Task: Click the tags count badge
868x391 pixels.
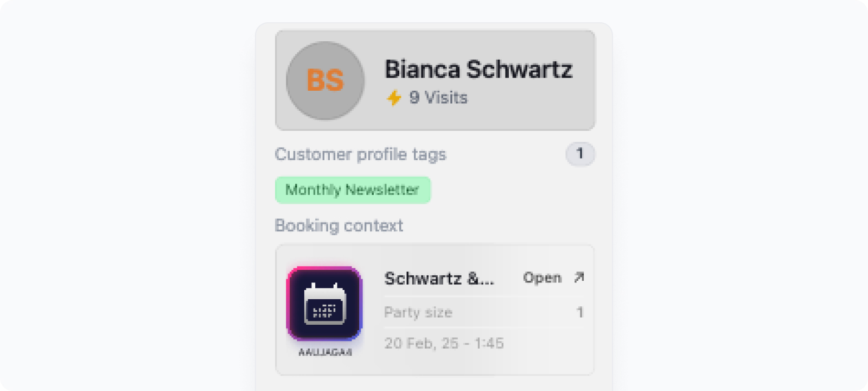Action: tap(580, 154)
